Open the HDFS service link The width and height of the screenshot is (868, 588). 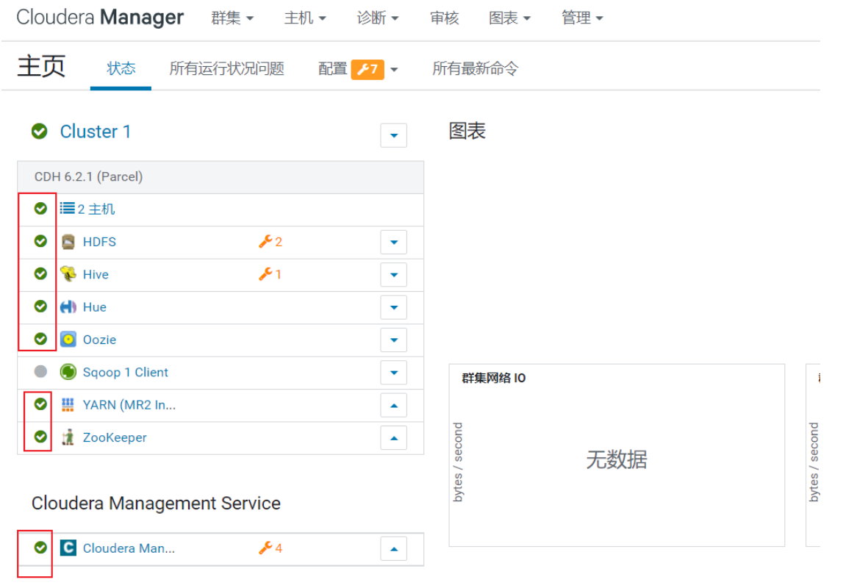pos(99,242)
